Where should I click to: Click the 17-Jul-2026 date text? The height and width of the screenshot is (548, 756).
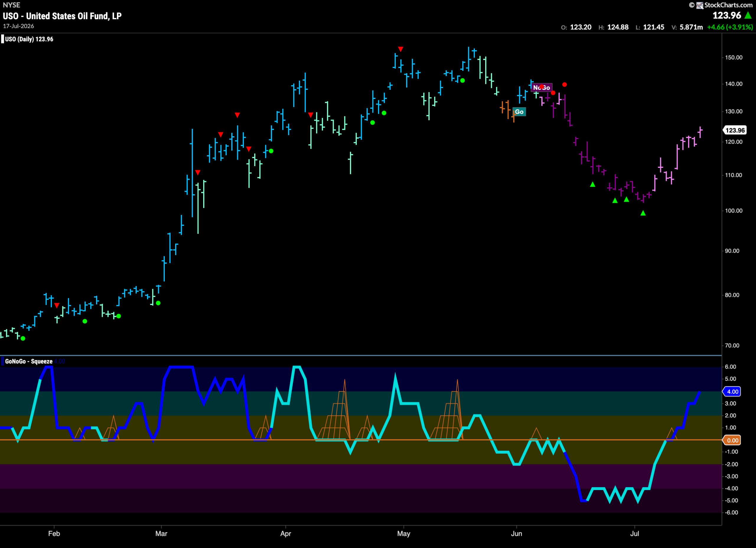pyautogui.click(x=18, y=26)
